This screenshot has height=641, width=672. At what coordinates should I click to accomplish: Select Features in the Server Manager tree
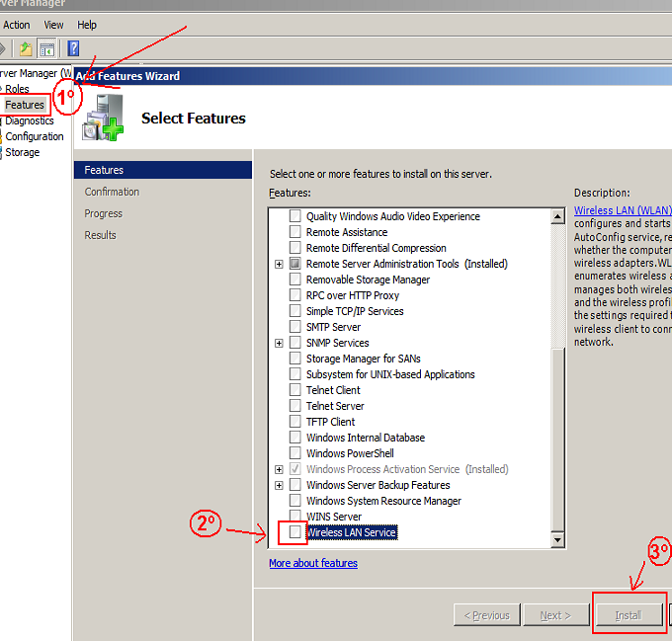pyautogui.click(x=25, y=105)
